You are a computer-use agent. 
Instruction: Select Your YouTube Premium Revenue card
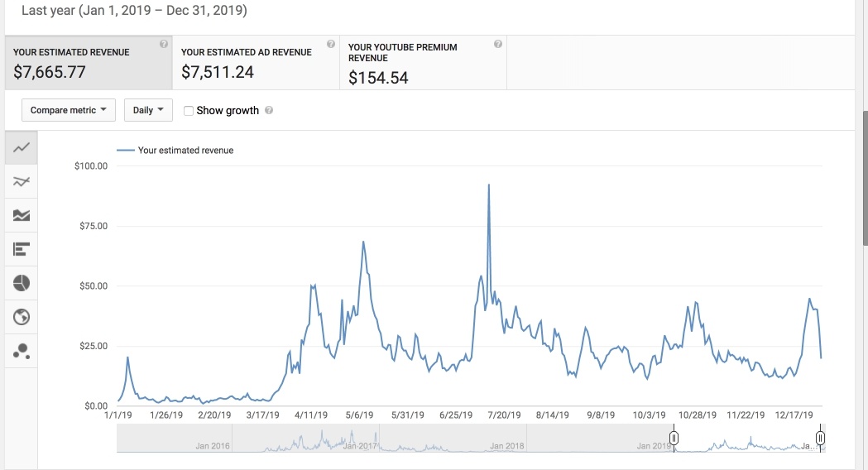424,63
